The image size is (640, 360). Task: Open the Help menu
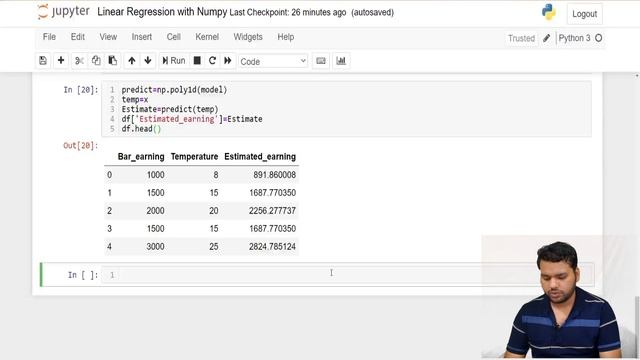(x=286, y=37)
